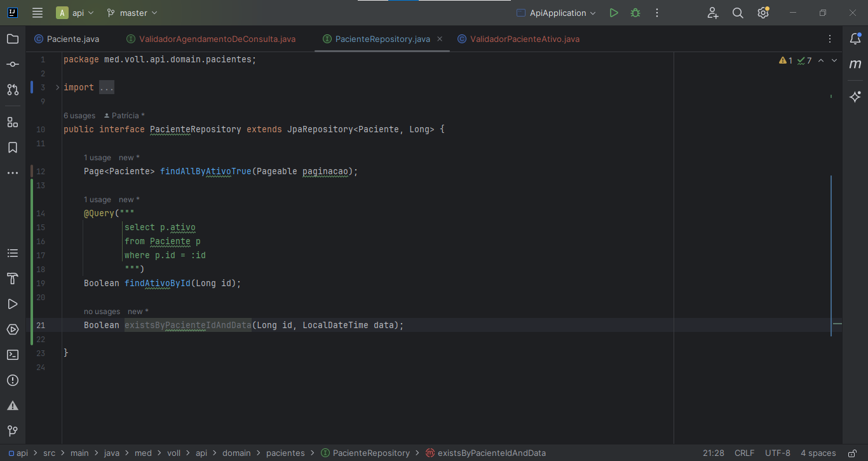868x461 pixels.
Task: Click the no usages hint above existsByPacienteIdAndData
Action: [x=102, y=312]
